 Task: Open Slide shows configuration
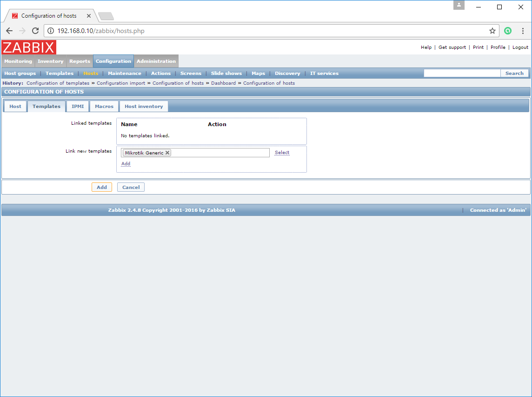coord(226,74)
